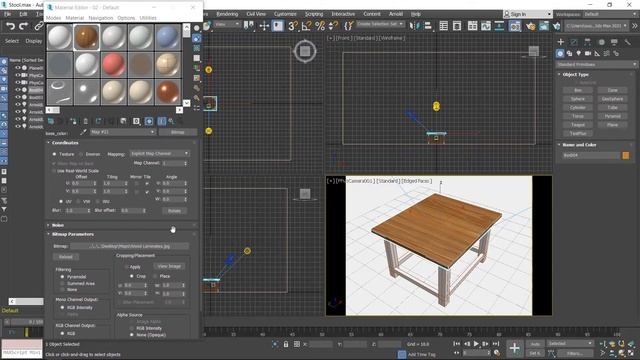Image resolution: width=640 pixels, height=360 pixels.
Task: Open Render Setup teapot icon
Action: click(x=530, y=26)
